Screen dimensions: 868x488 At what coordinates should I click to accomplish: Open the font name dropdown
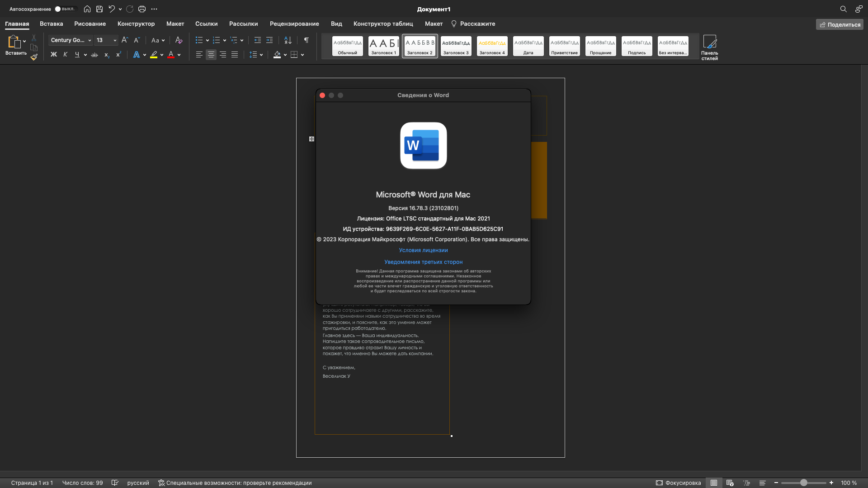tap(90, 40)
